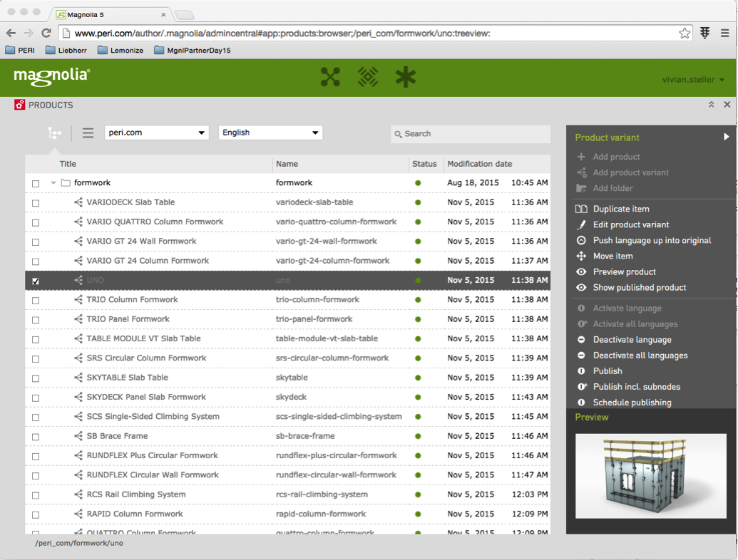Click the Move item icon

pos(581,256)
